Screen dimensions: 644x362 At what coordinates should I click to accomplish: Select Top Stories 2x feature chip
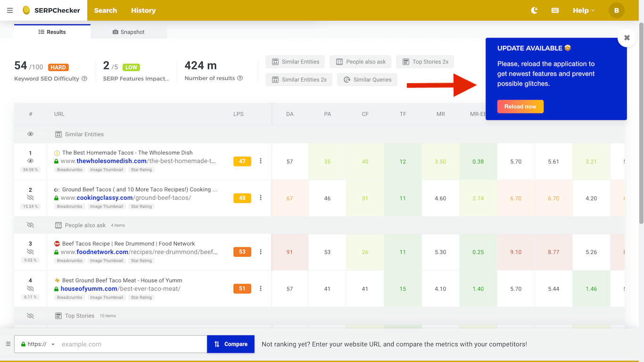point(425,62)
